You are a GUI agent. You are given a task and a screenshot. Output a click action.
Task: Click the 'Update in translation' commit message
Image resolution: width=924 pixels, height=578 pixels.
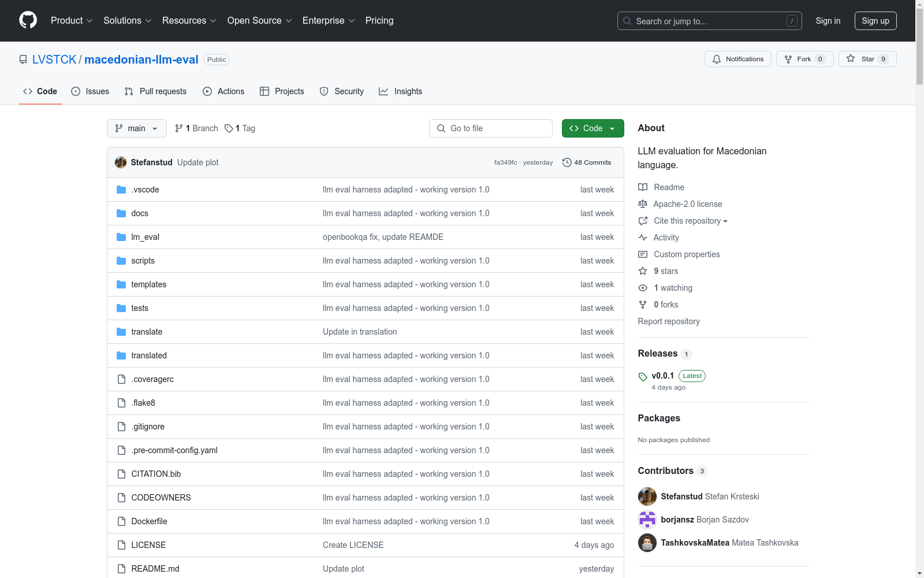(360, 332)
